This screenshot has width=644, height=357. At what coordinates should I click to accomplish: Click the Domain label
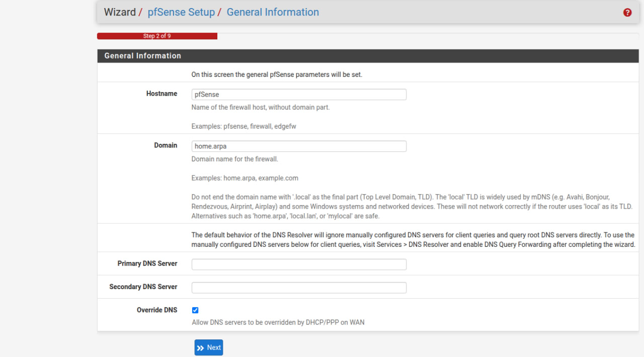point(166,145)
